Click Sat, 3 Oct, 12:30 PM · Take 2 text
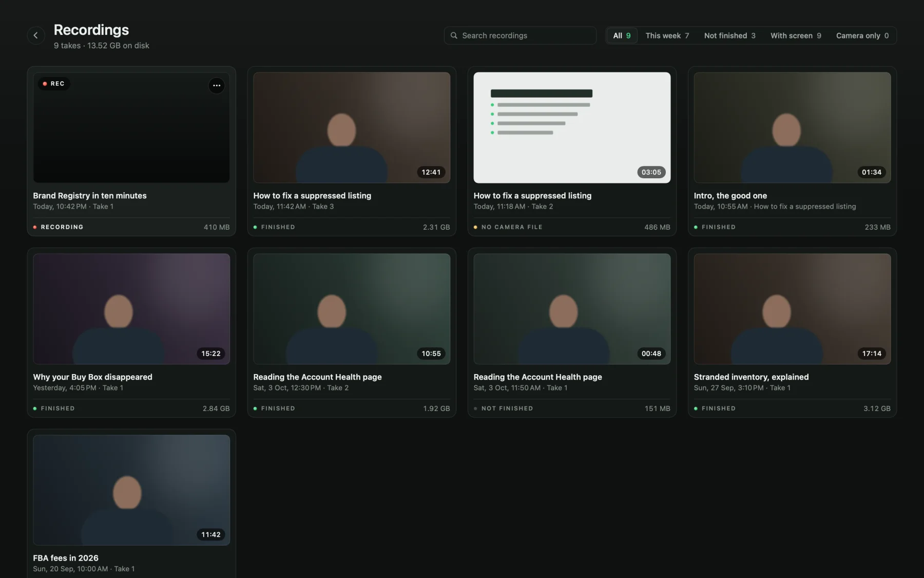Screen dimensions: 924x578 point(301,388)
